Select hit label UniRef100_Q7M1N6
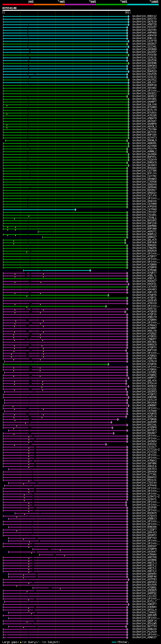Image resolution: width=161 pixels, height=644 pixels. [x=144, y=270]
